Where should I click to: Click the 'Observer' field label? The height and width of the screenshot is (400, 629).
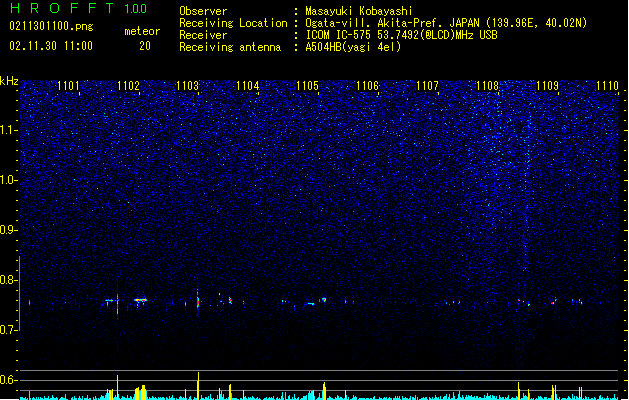click(203, 11)
